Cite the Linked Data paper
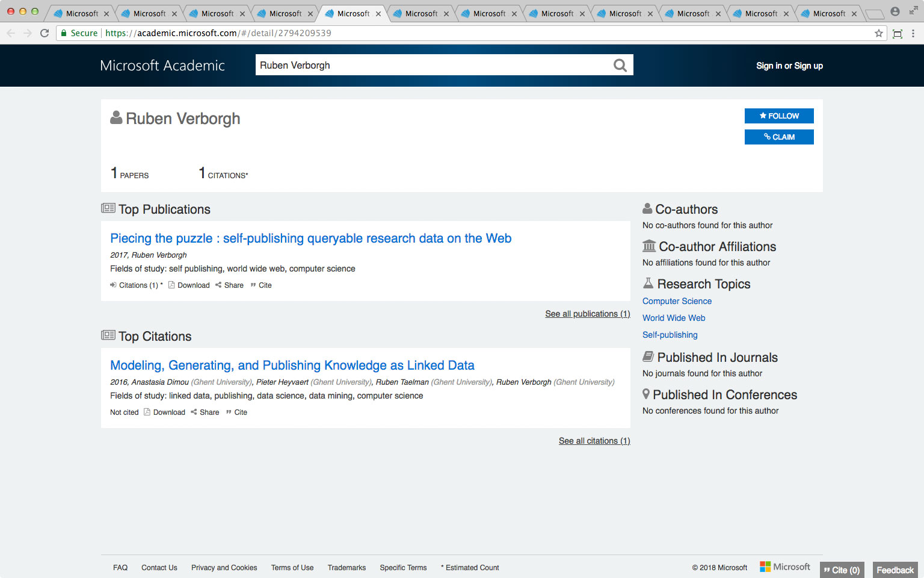924x578 pixels. pos(236,412)
